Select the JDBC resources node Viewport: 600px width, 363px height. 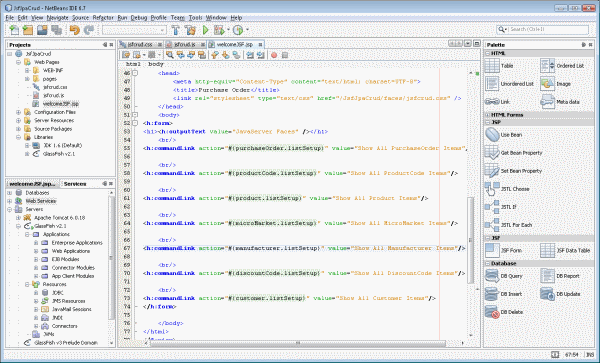[x=57, y=293]
